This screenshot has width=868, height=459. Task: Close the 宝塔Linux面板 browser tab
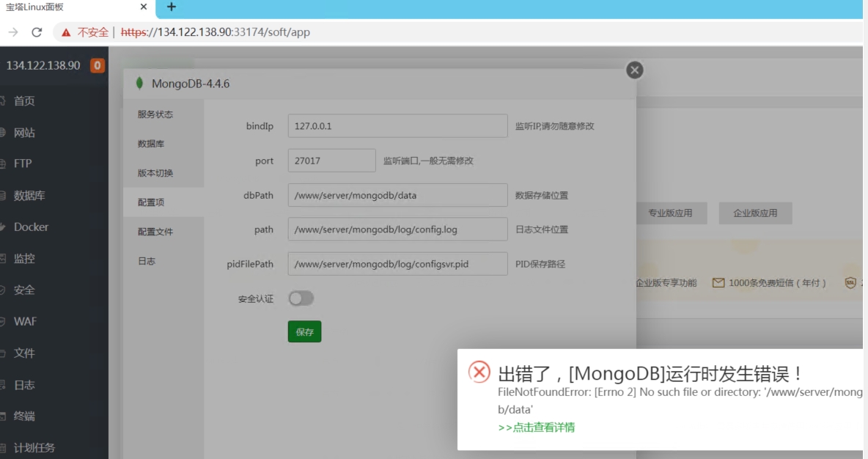[144, 7]
